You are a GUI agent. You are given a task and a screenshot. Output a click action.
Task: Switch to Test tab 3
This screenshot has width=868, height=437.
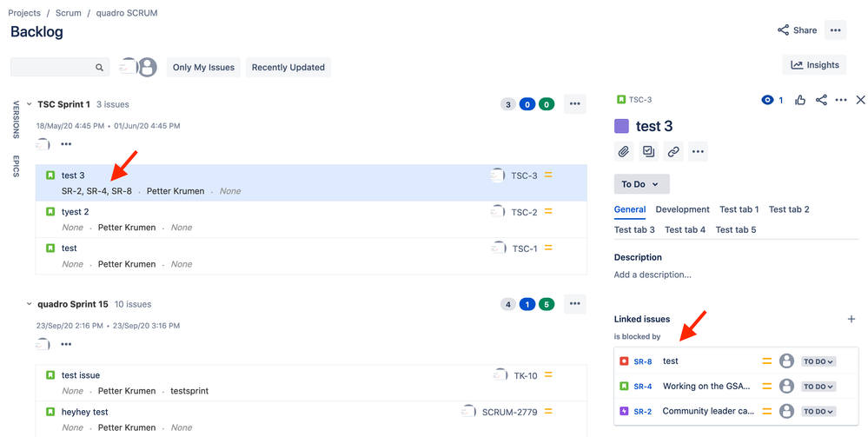pyautogui.click(x=634, y=229)
